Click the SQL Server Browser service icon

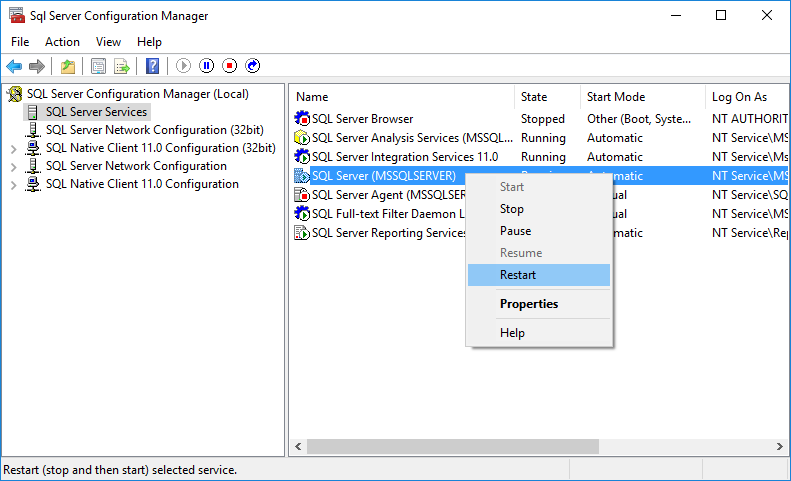point(302,119)
